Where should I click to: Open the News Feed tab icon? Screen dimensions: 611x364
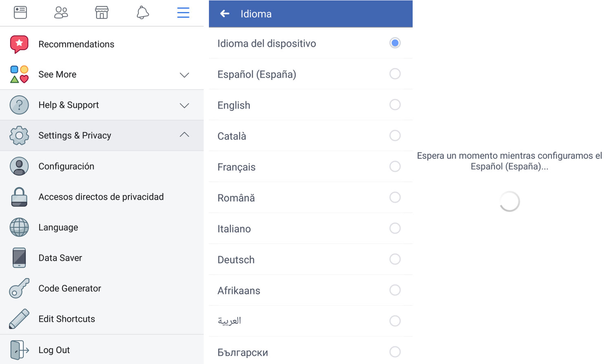point(20,13)
